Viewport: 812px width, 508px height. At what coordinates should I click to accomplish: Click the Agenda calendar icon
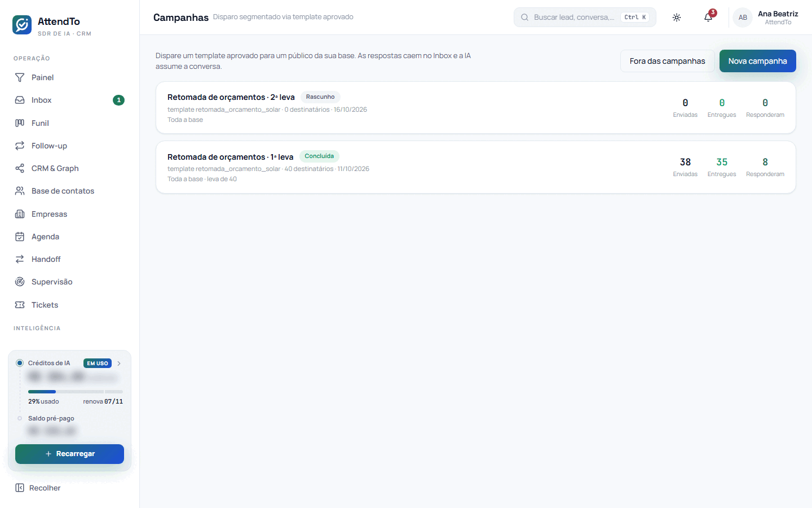pyautogui.click(x=20, y=237)
